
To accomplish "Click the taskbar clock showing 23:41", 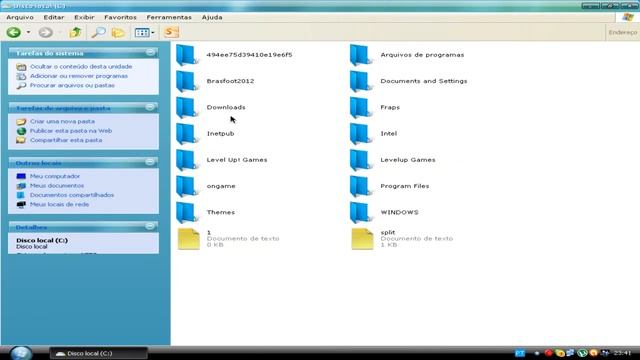I will point(622,353).
